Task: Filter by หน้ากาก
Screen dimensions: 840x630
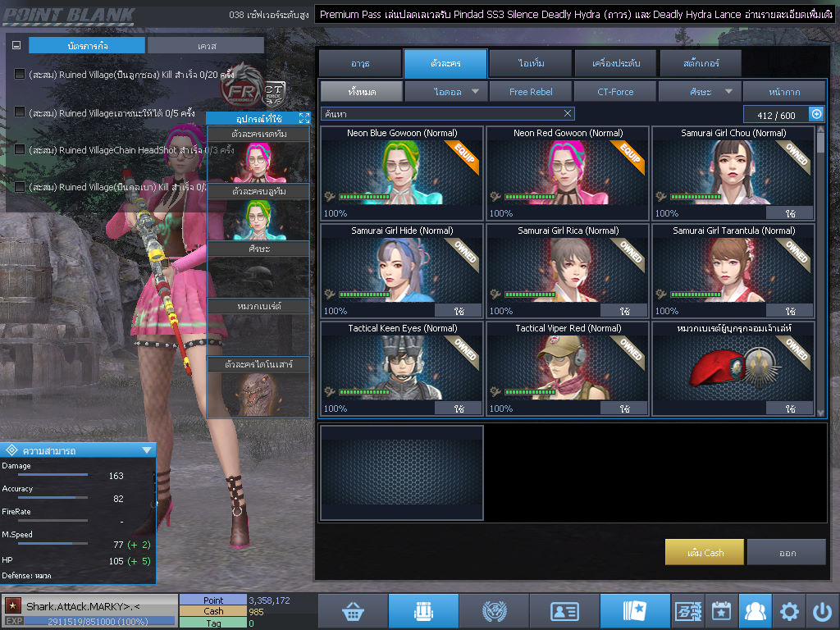Action: tap(784, 92)
